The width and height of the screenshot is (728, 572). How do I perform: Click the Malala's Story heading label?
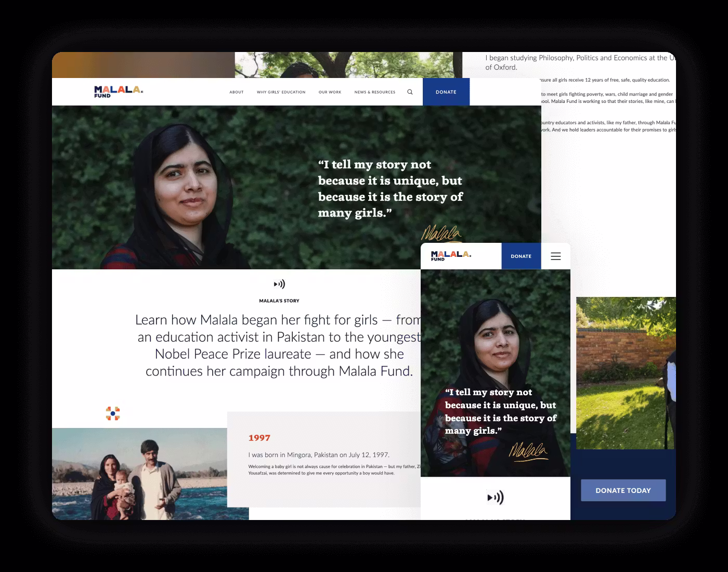coord(279,301)
